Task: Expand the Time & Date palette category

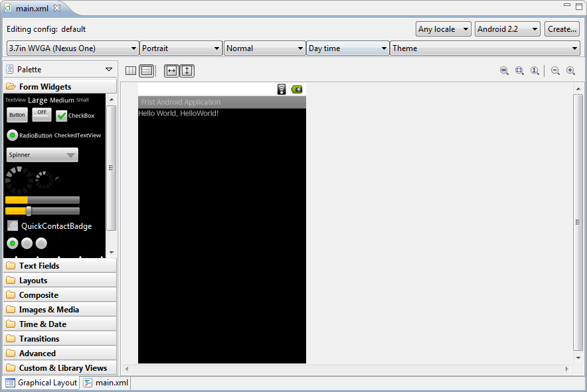Action: [x=60, y=324]
